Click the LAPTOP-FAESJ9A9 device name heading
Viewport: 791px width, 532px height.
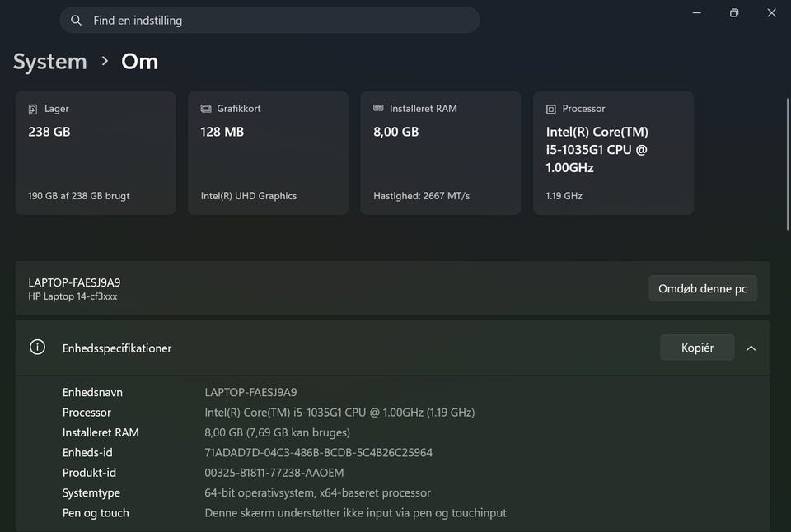(74, 282)
